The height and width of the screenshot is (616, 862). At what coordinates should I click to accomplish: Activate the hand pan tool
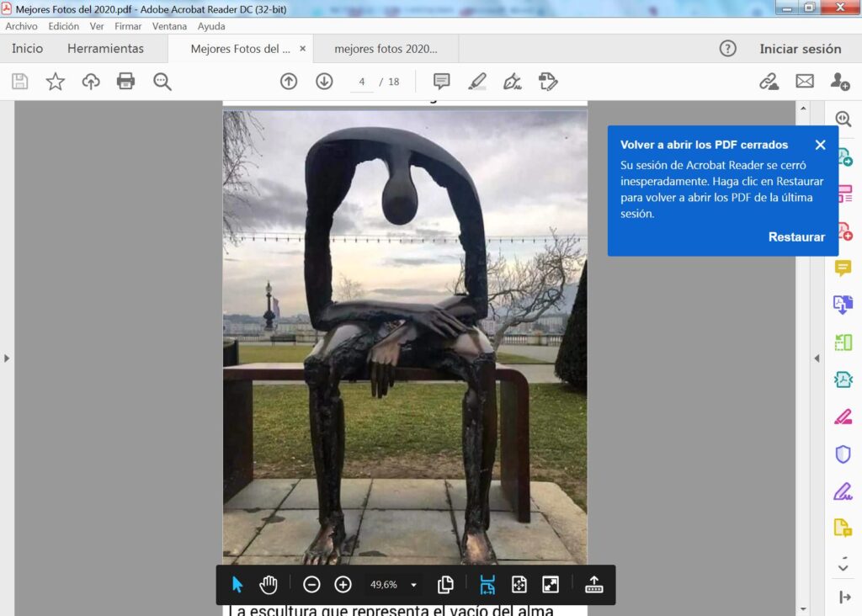[269, 585]
